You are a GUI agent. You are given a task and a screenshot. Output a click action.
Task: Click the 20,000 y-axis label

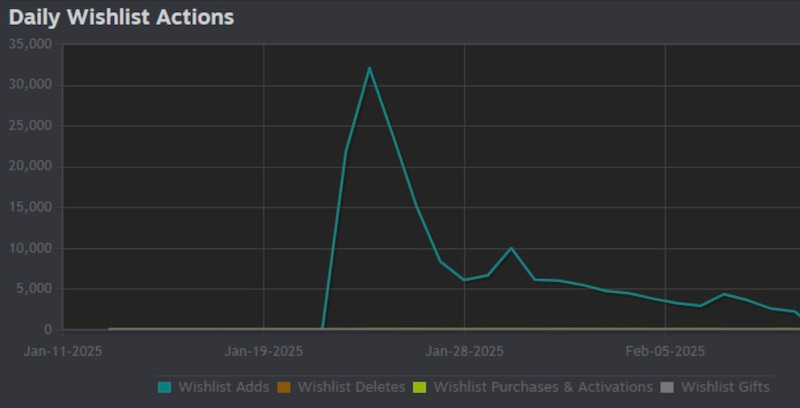[x=30, y=167]
